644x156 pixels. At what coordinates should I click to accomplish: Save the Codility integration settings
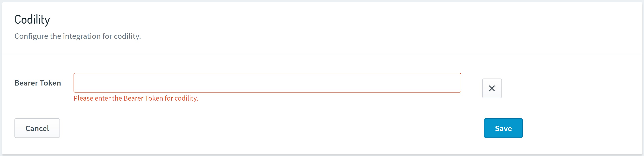503,128
